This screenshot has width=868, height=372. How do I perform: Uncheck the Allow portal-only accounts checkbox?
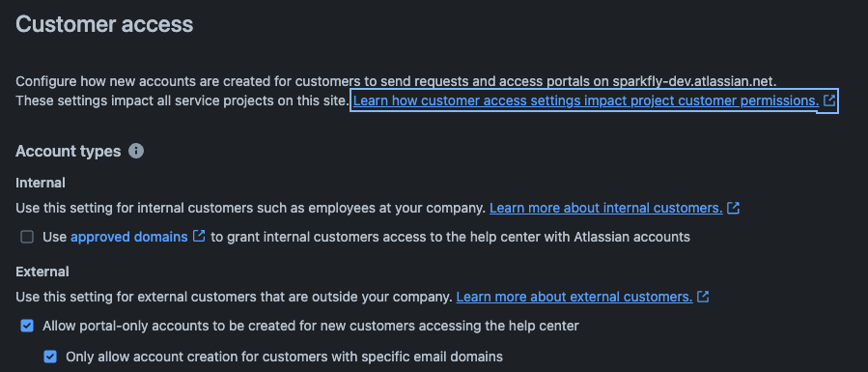click(27, 326)
